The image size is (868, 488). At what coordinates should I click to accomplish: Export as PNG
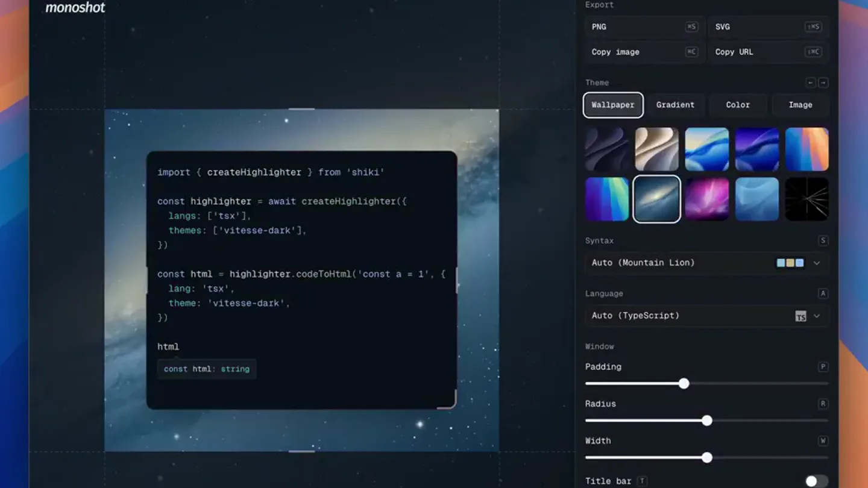click(x=644, y=27)
